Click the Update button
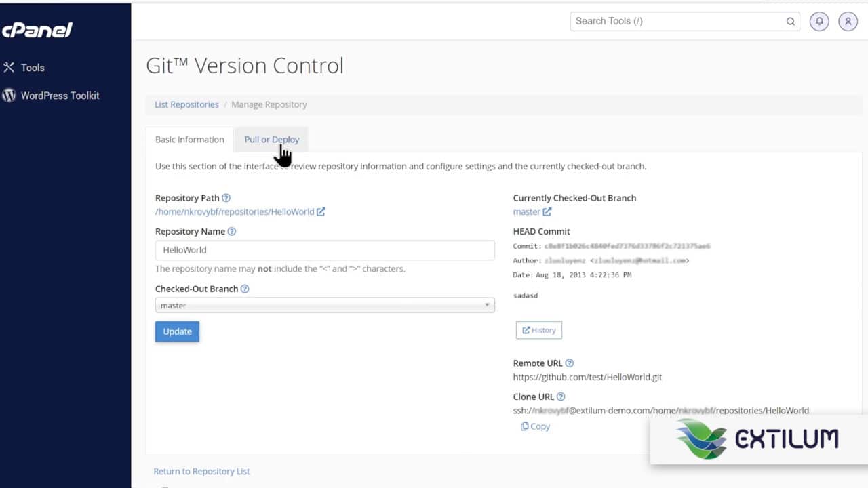868x488 pixels. (177, 331)
